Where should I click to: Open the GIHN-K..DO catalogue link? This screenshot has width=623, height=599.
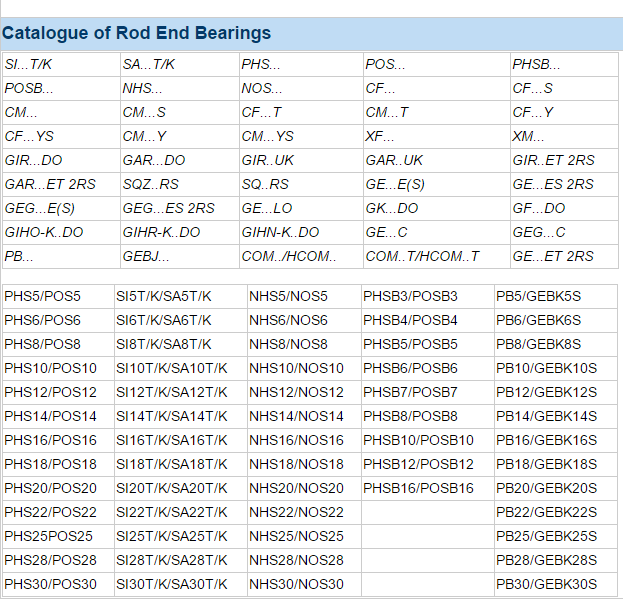tap(281, 232)
